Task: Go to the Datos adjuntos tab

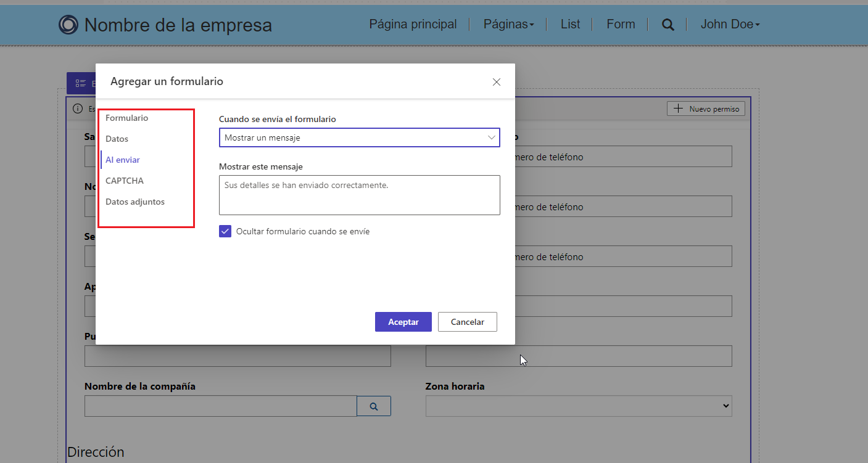Action: click(135, 202)
